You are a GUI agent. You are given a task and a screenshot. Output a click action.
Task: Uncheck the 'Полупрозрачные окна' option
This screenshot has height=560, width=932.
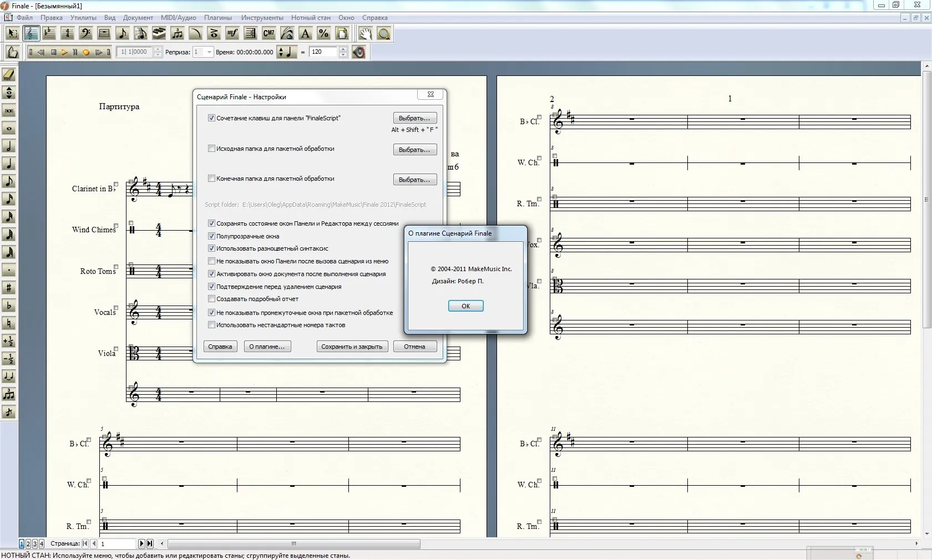point(211,236)
